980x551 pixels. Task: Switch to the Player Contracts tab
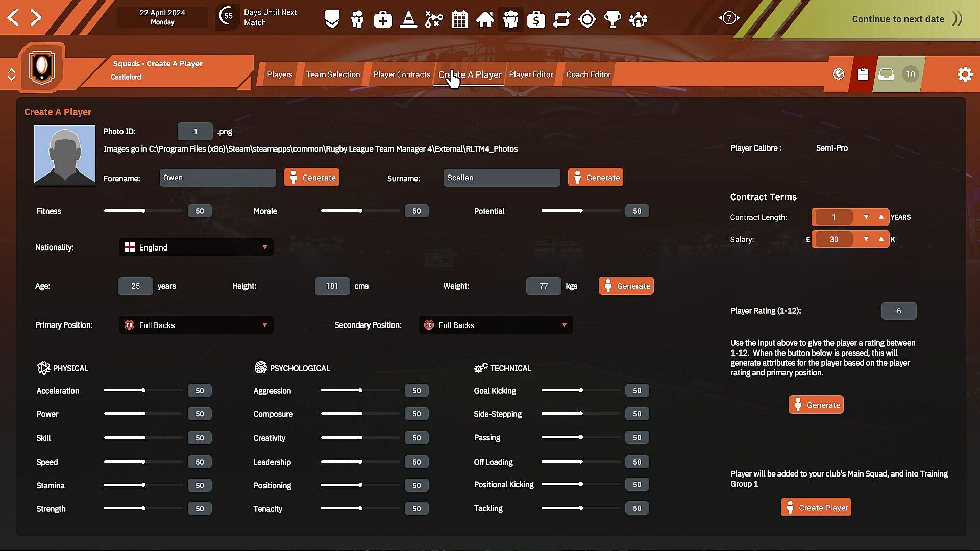[402, 74]
